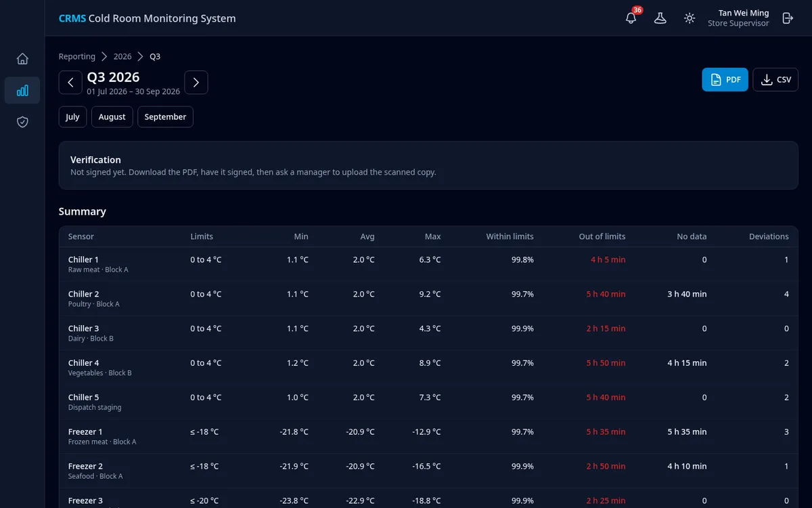812x508 pixels.
Task: Open the Reporting bar-chart sidebar icon
Action: click(22, 90)
